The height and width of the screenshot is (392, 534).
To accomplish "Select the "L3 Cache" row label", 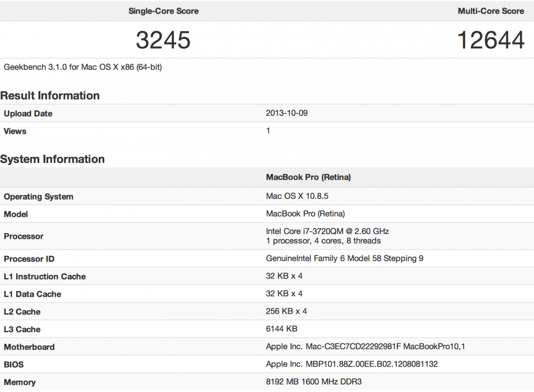I will pos(22,330).
